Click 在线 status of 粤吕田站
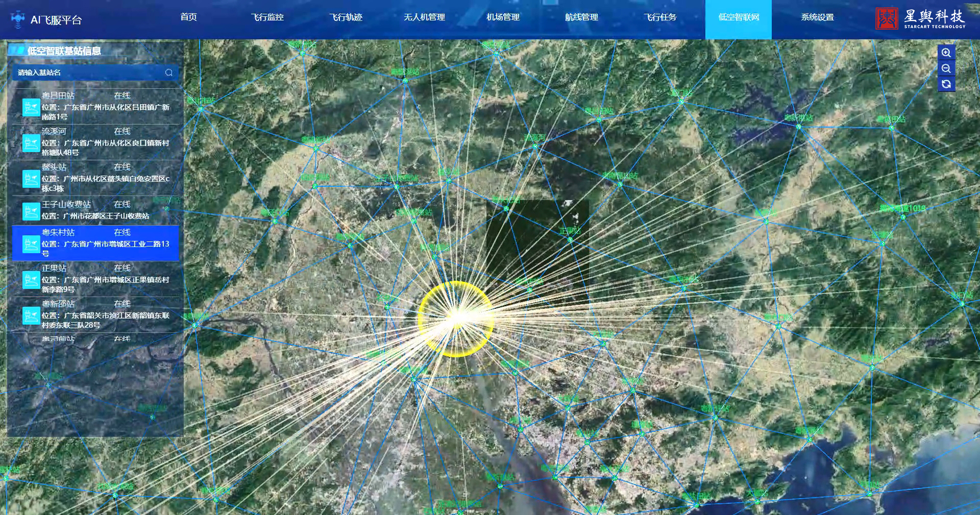Screen dimensions: 980x515 point(122,95)
